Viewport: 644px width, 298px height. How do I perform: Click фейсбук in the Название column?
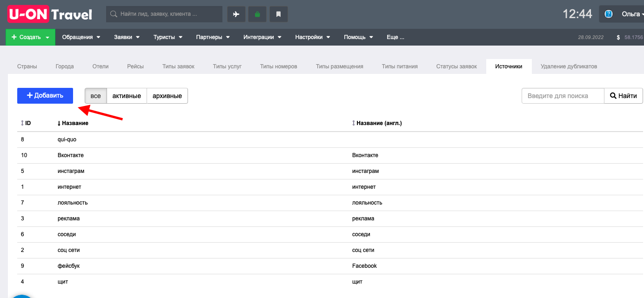coord(69,266)
